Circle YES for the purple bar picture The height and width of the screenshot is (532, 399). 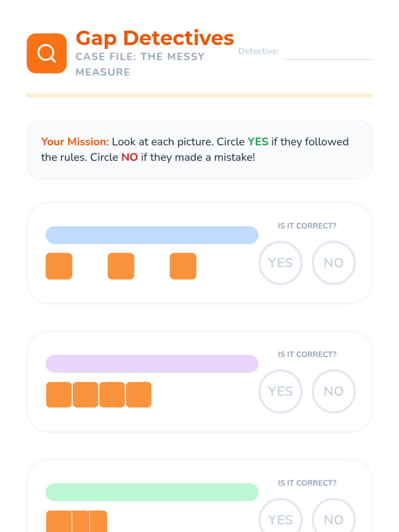(280, 391)
